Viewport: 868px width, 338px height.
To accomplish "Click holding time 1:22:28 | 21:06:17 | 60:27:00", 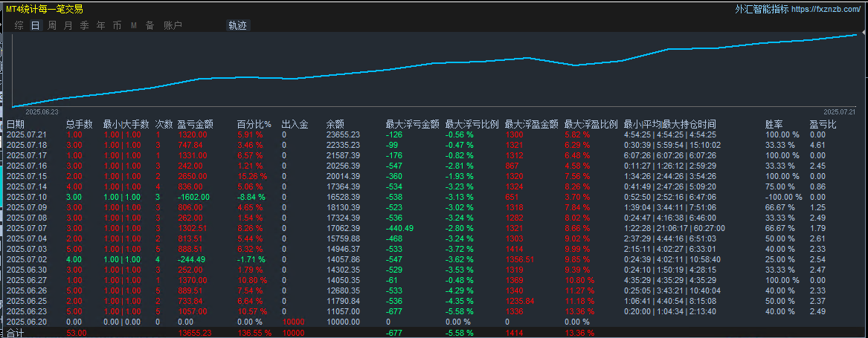I will click(x=675, y=228).
